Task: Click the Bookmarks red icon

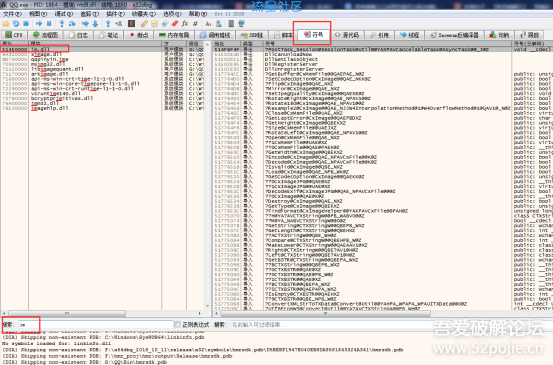Action: pos(175,24)
